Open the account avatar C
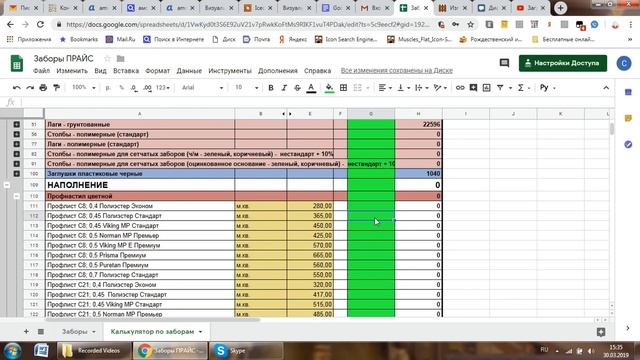This screenshot has width=640, height=360. 624,63
